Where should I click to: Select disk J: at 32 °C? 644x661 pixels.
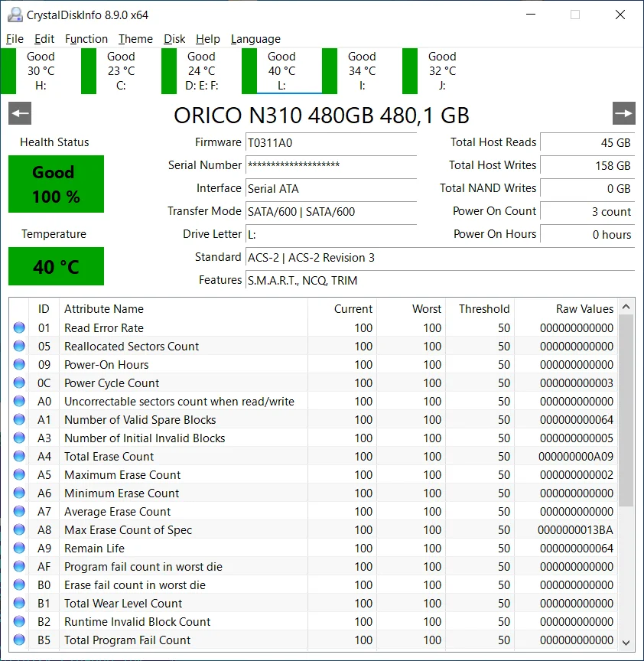(442, 71)
